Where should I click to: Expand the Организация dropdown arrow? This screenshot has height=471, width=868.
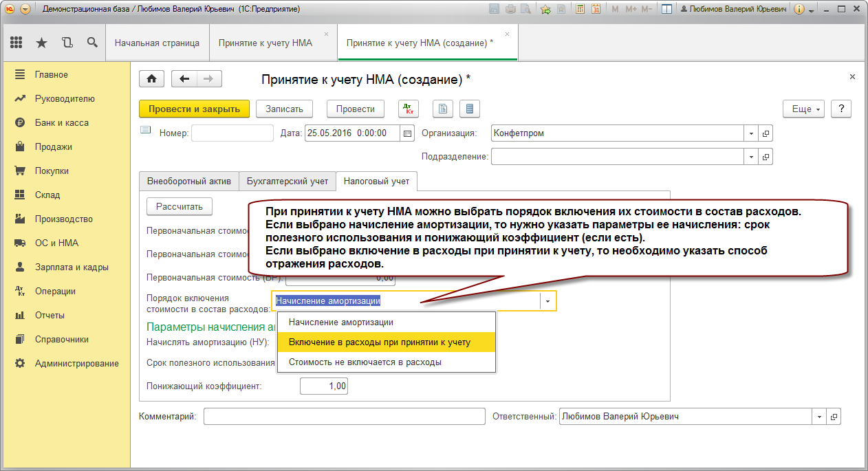point(751,133)
